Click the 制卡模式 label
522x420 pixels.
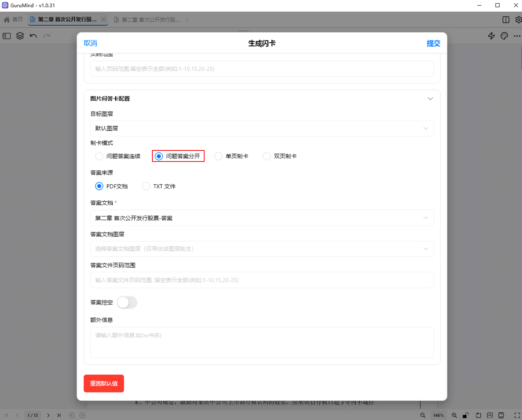click(101, 143)
